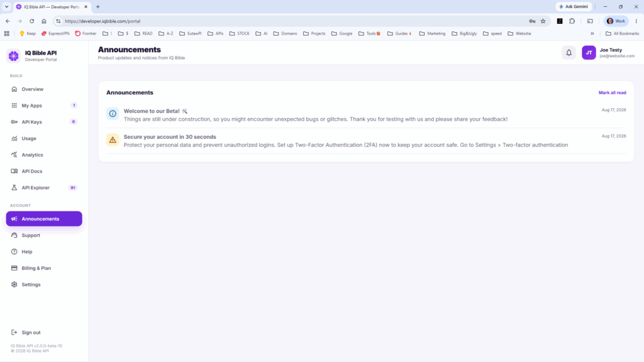Screen dimensions: 644x362
Task: Open Chrome three-dot menu
Action: (x=636, y=21)
